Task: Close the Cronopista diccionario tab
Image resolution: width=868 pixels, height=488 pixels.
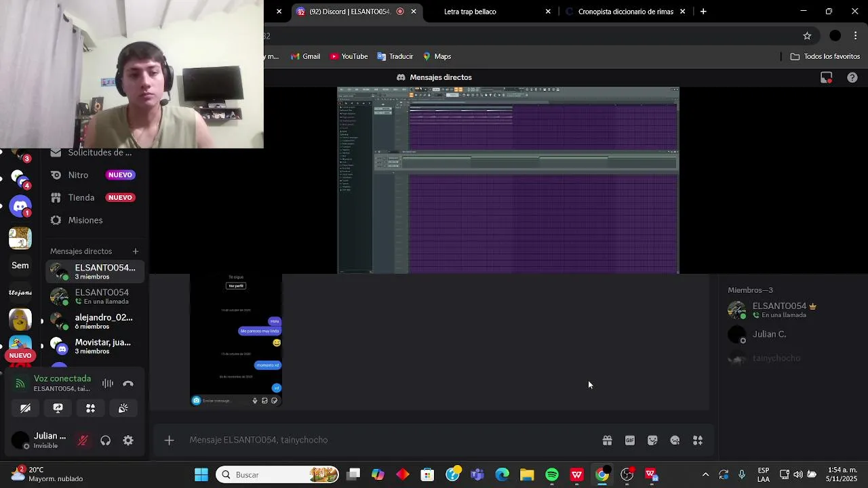Action: coord(682,12)
